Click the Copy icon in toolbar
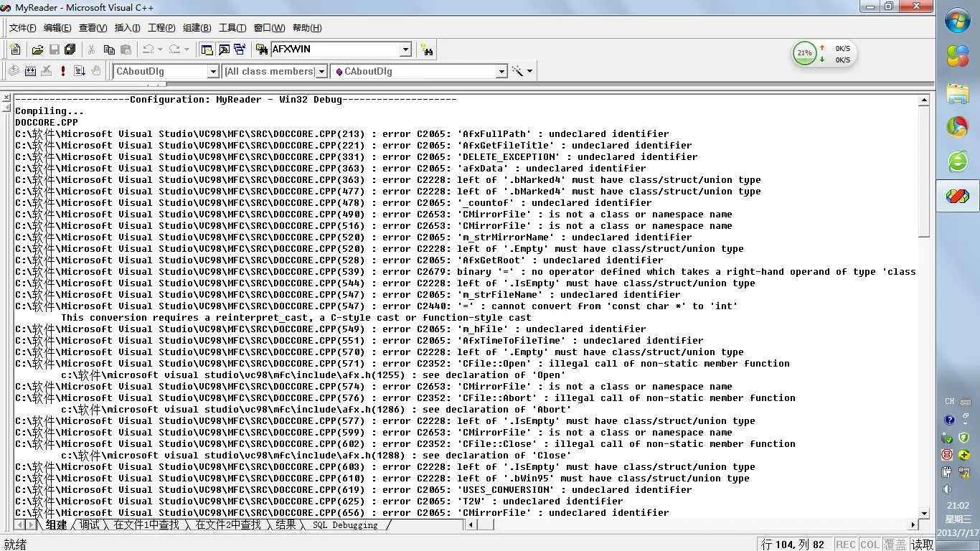This screenshot has height=551, width=980. (109, 50)
